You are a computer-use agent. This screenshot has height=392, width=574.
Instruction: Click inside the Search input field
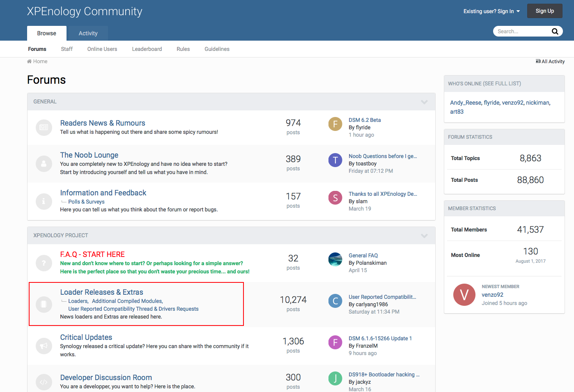pyautogui.click(x=521, y=31)
